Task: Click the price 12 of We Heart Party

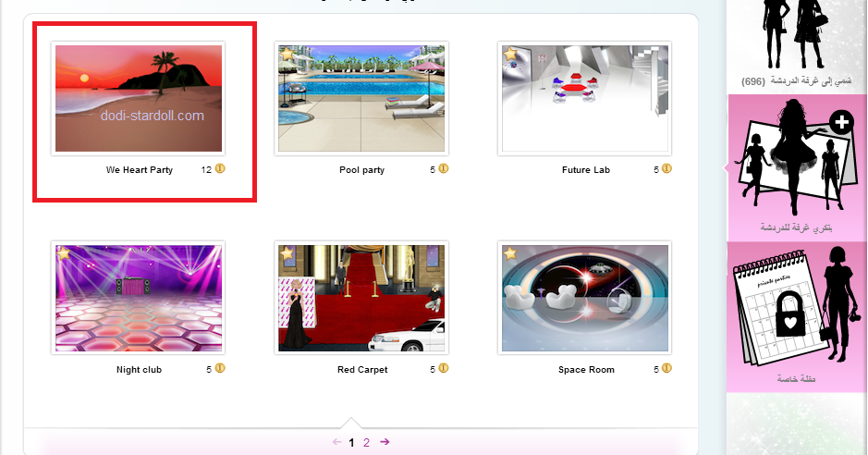Action: coord(206,170)
